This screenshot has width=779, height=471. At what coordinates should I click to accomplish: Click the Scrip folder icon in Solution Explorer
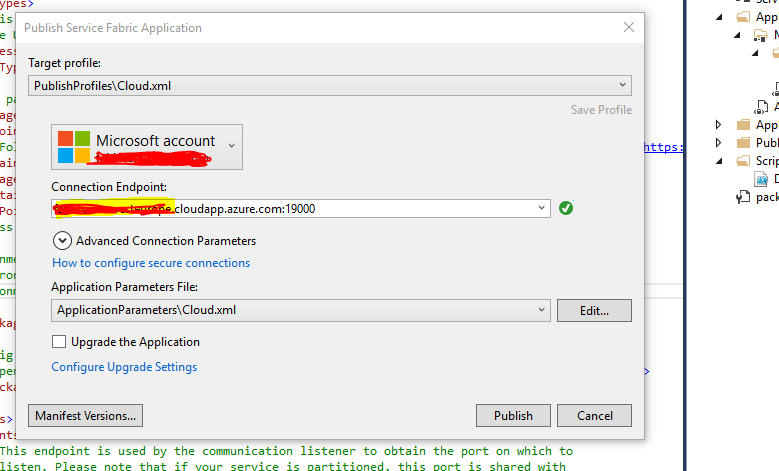click(743, 161)
